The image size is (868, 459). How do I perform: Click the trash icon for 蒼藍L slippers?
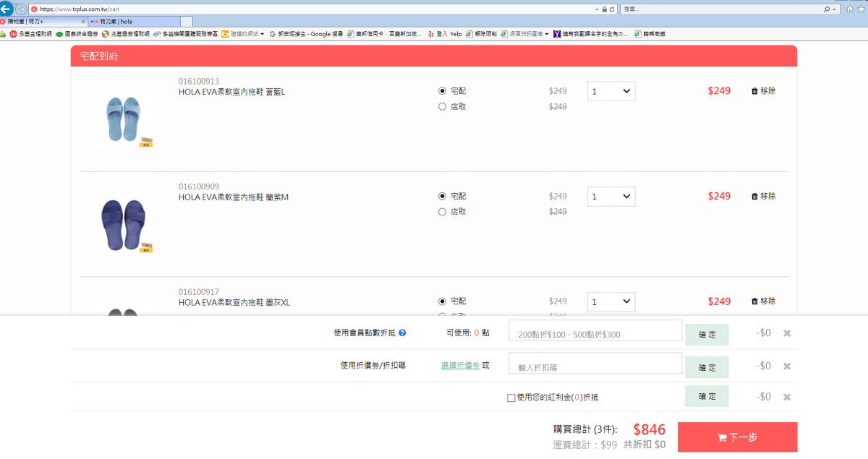click(x=755, y=91)
